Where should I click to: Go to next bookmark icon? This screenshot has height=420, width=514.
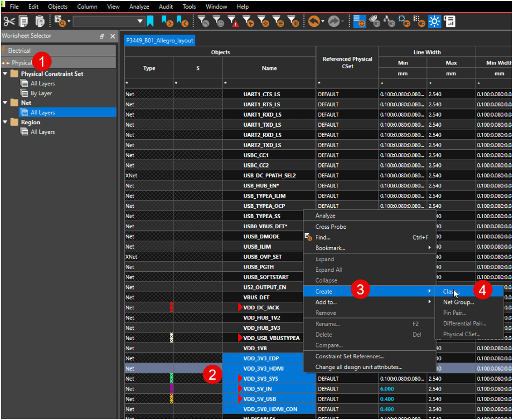click(x=167, y=21)
